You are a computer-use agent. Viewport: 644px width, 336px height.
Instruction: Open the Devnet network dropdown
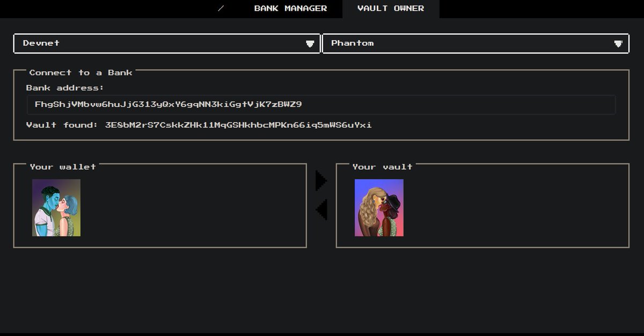[x=167, y=43]
